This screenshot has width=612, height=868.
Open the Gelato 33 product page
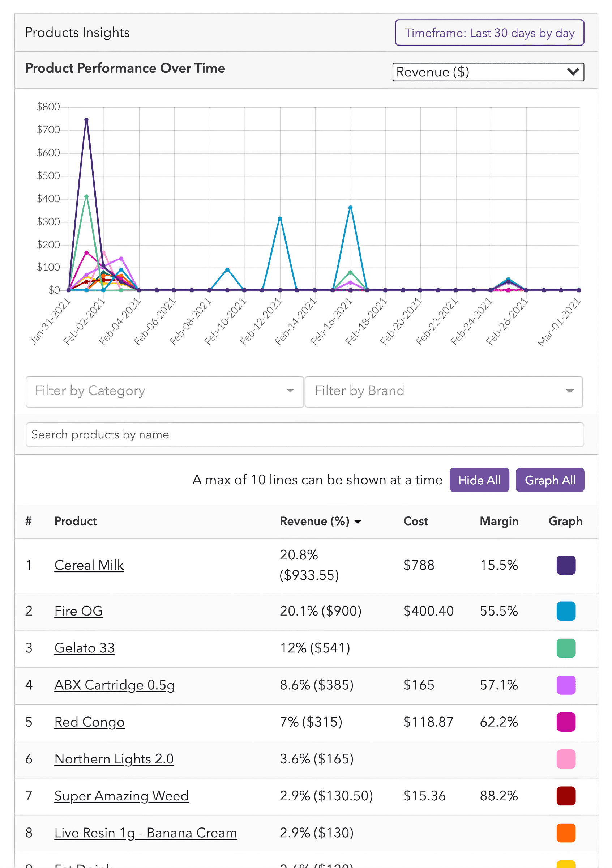(x=85, y=648)
